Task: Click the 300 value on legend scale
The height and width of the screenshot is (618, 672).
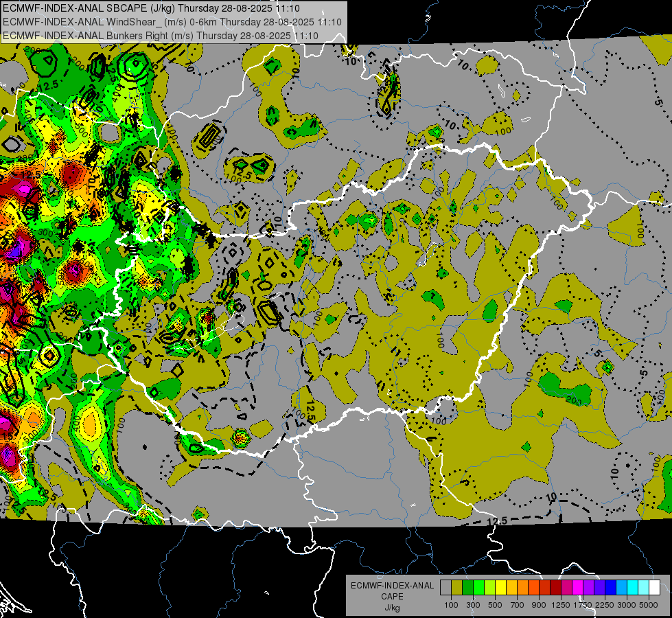Action: pos(473,605)
